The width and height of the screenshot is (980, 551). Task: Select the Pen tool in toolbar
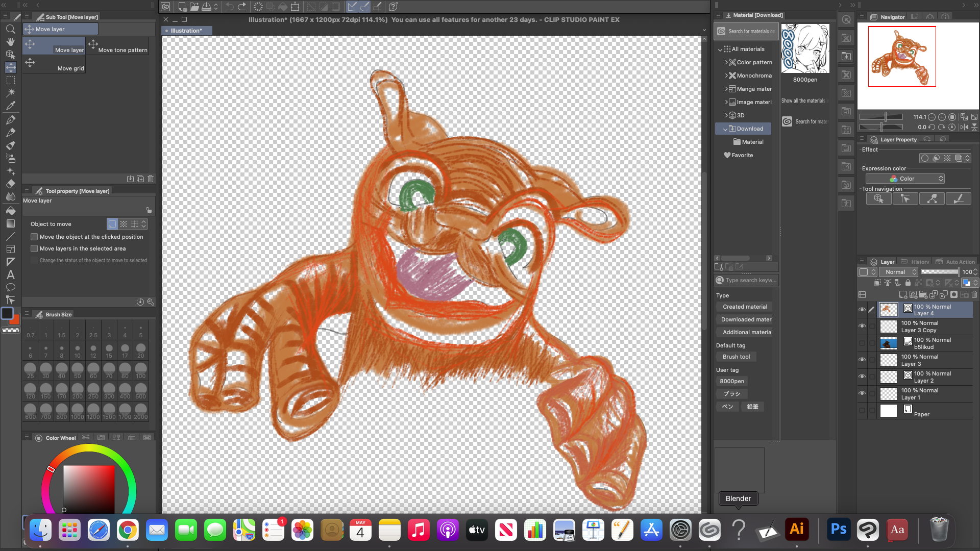10,119
